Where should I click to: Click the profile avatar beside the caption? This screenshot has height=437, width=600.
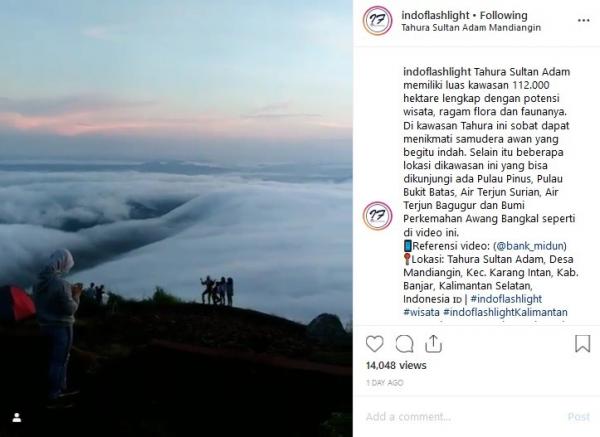click(378, 216)
